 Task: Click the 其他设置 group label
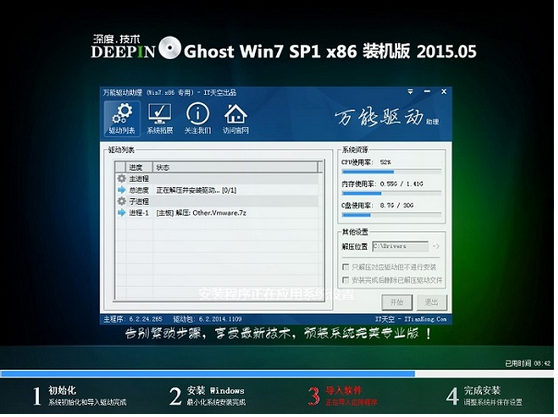355,232
